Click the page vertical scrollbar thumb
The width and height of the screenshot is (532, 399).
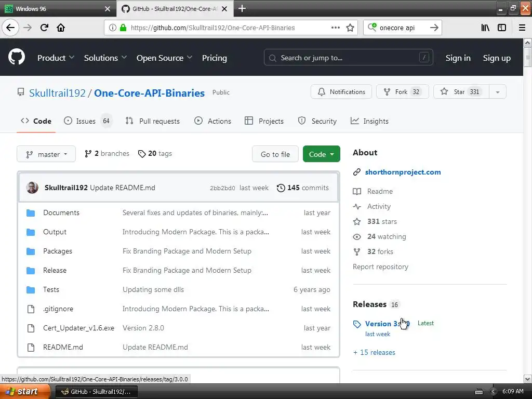point(527,57)
